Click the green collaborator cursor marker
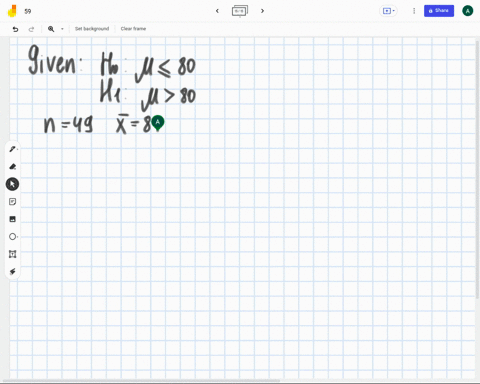The height and width of the screenshot is (384, 480). (158, 123)
